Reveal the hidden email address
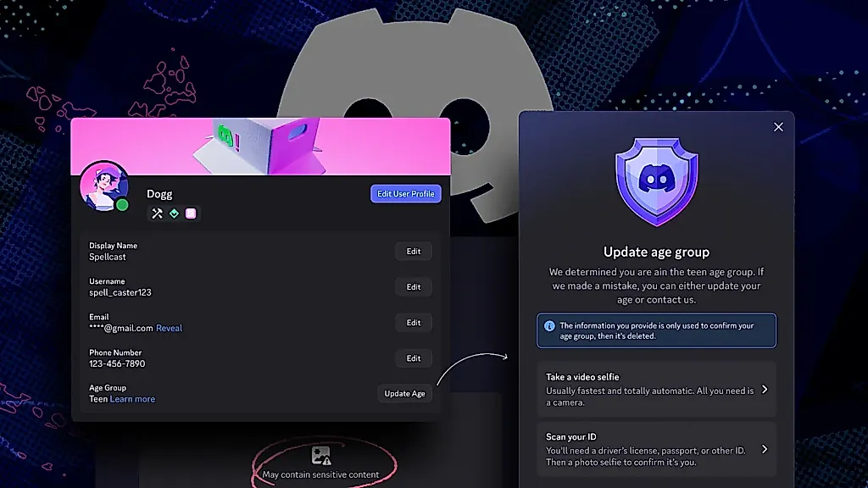This screenshot has height=488, width=868. pyautogui.click(x=169, y=328)
